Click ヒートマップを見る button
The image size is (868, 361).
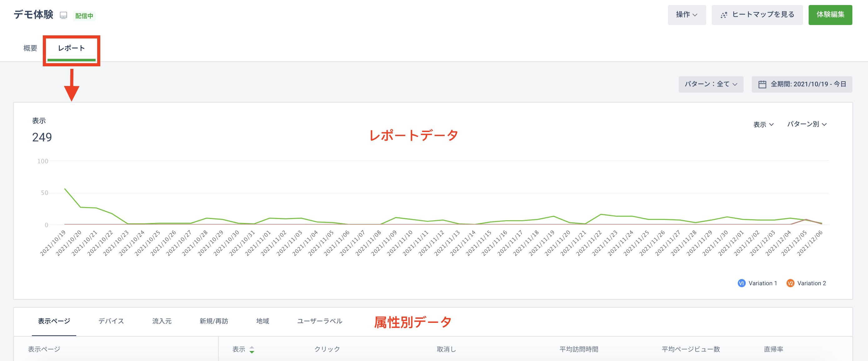click(757, 15)
